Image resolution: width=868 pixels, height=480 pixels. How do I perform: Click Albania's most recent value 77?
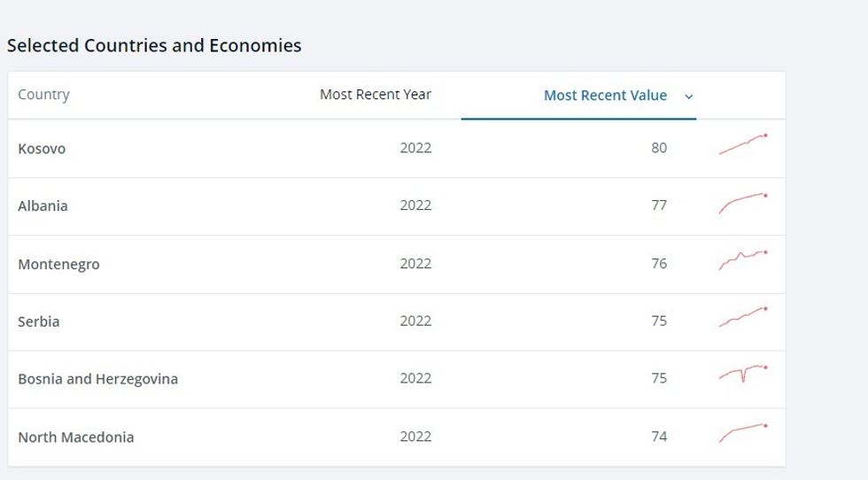[x=659, y=205]
